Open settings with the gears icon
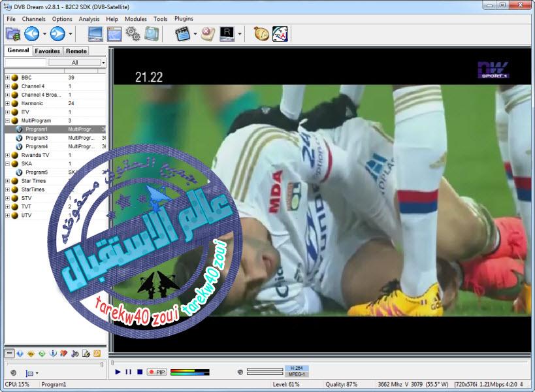Image resolution: width=535 pixels, height=392 pixels. click(133, 34)
